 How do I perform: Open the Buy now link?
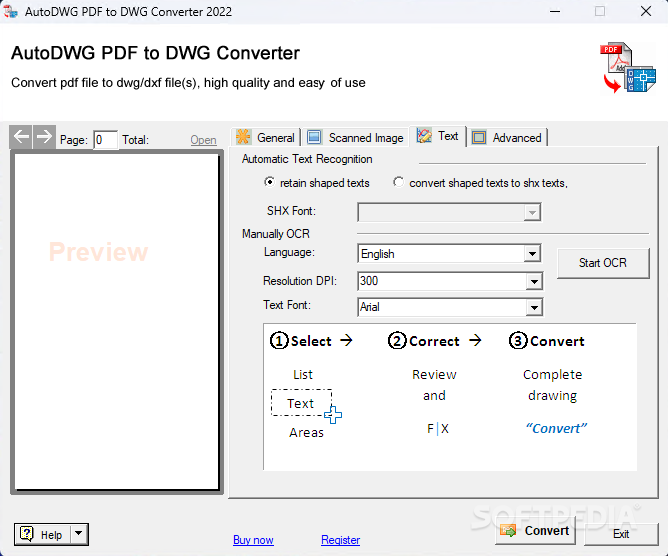[x=253, y=540]
